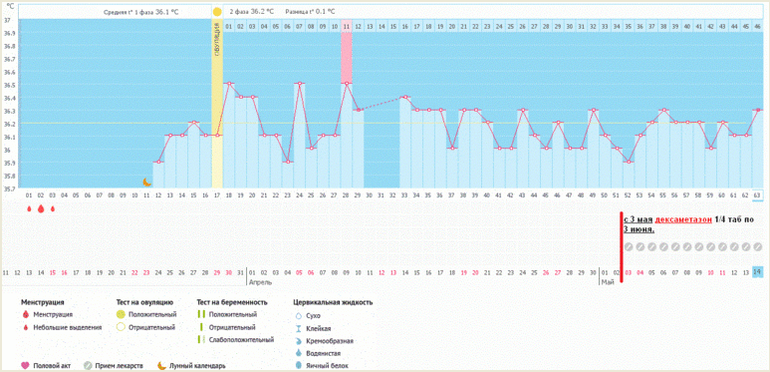Click the boxed cycle day 63 label
Image resolution: width=770 pixels, height=372 pixels.
[758, 195]
